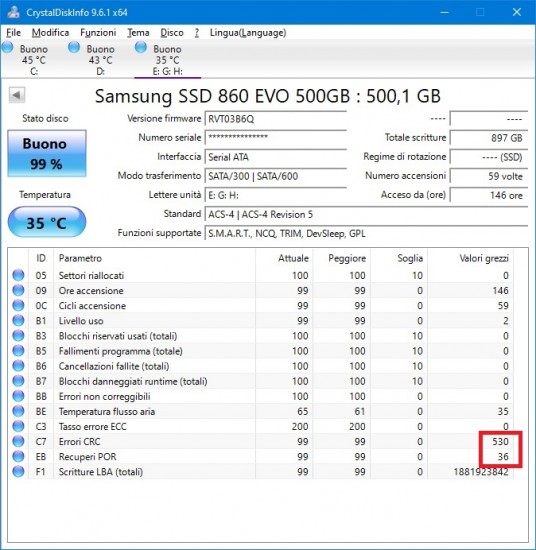Switch to the Buono 45 °C C: disk tab
Image resolution: width=536 pixels, height=550 pixels.
34,60
